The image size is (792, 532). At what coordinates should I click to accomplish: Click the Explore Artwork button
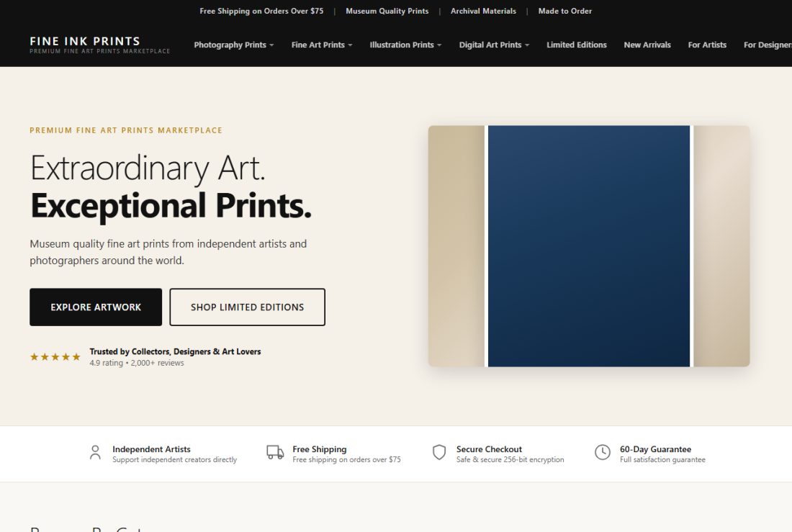pos(96,307)
